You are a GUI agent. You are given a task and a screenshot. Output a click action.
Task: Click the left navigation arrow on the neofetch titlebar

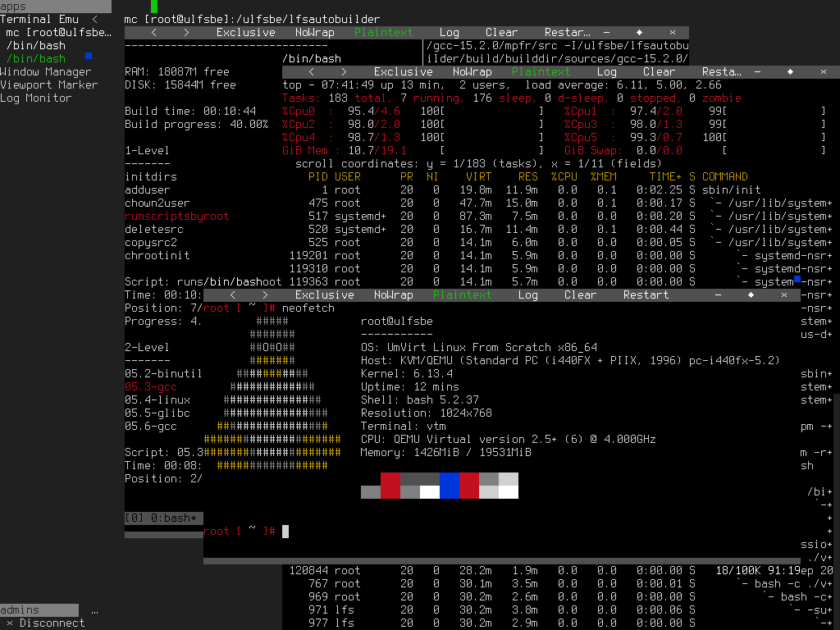232,294
